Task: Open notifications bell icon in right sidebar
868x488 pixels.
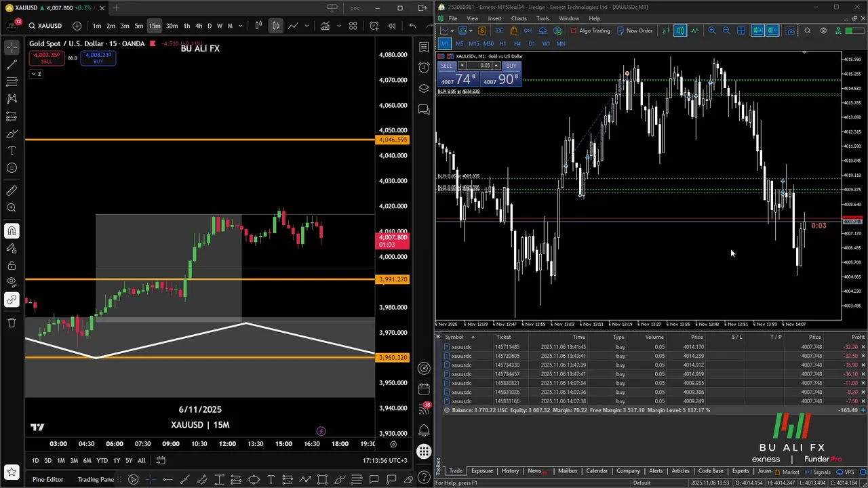Action: (x=424, y=430)
